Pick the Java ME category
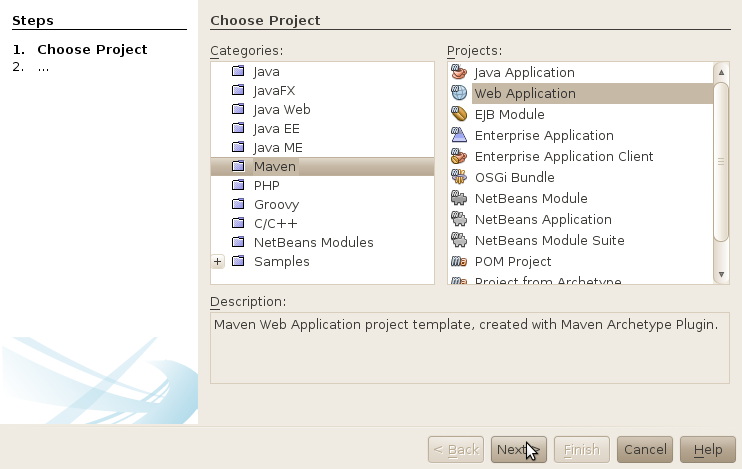 278,147
